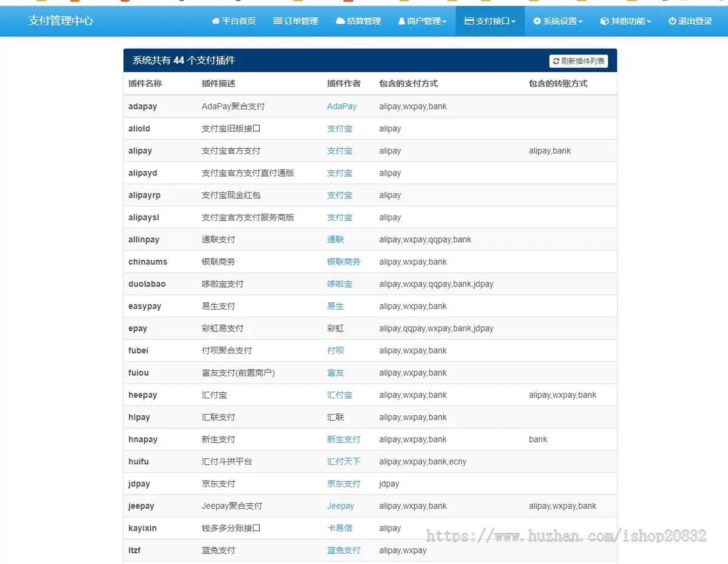Expand 商户管理 dropdown menu
Viewport: 728px width, 564px height.
click(422, 21)
